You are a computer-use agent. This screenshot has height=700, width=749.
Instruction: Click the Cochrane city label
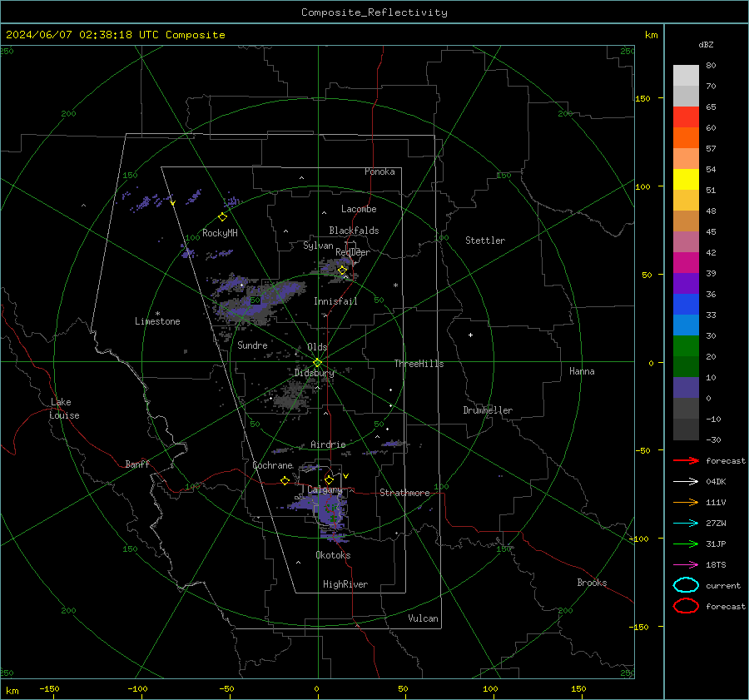pyautogui.click(x=272, y=465)
